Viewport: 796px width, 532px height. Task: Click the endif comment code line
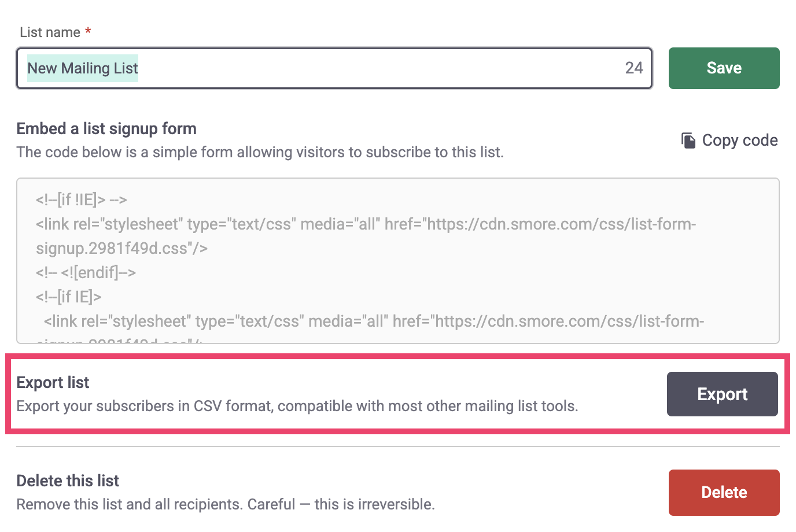pos(86,273)
